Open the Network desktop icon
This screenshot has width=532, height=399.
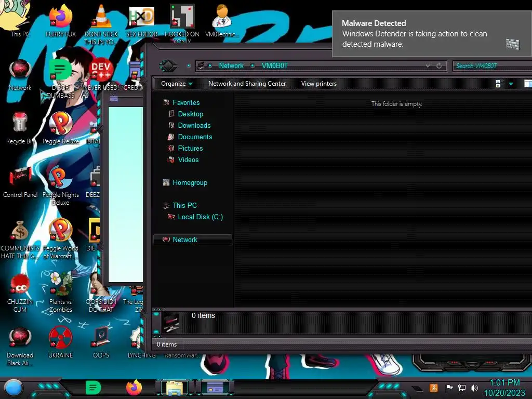pos(20,74)
